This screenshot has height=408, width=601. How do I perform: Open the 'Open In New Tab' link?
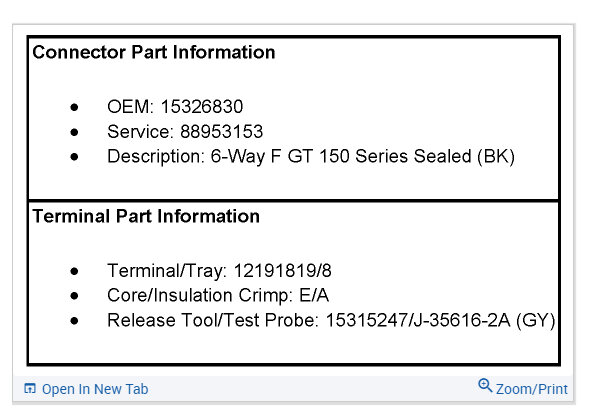click(x=94, y=389)
